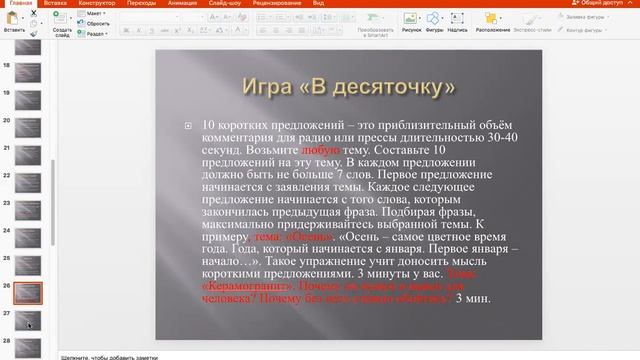Click the slide panel scrollbar
640x360 pixels.
(53, 202)
